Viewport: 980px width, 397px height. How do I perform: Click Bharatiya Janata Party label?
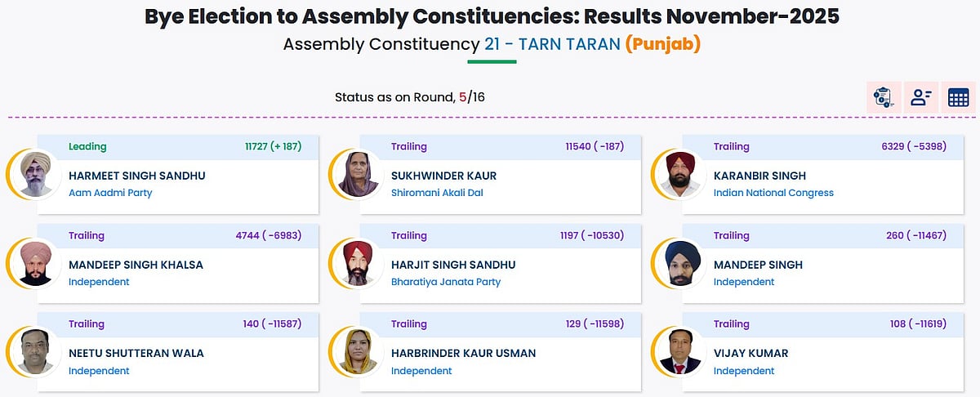click(446, 282)
